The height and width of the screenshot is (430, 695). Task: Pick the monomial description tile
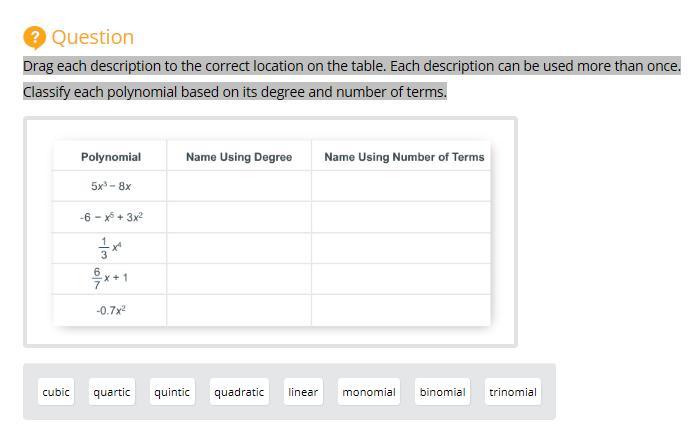click(369, 392)
